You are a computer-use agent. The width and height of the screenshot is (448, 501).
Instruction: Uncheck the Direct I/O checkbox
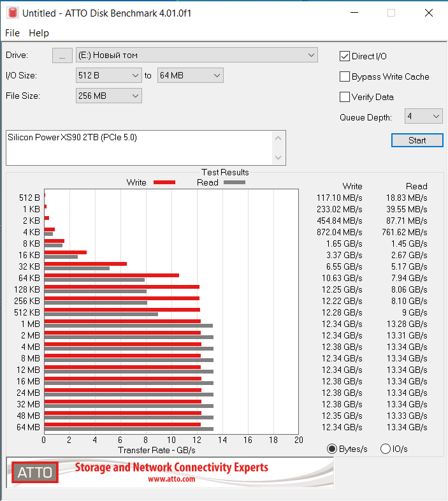(x=345, y=56)
